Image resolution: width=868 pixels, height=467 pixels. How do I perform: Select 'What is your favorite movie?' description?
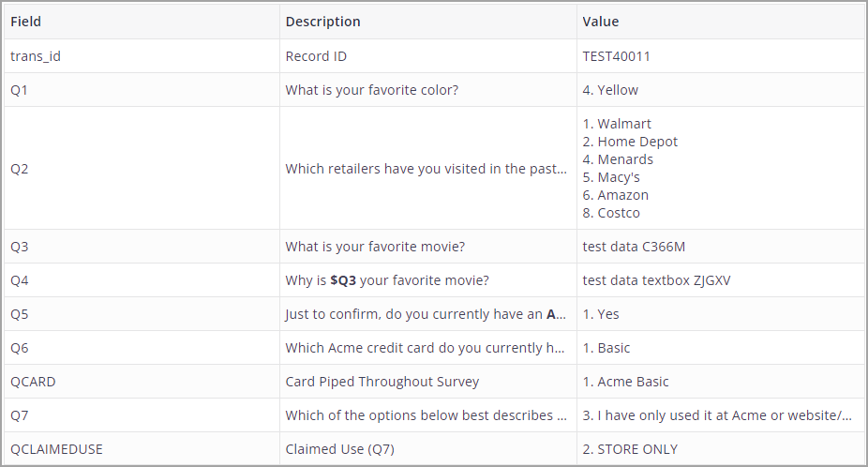point(375,247)
